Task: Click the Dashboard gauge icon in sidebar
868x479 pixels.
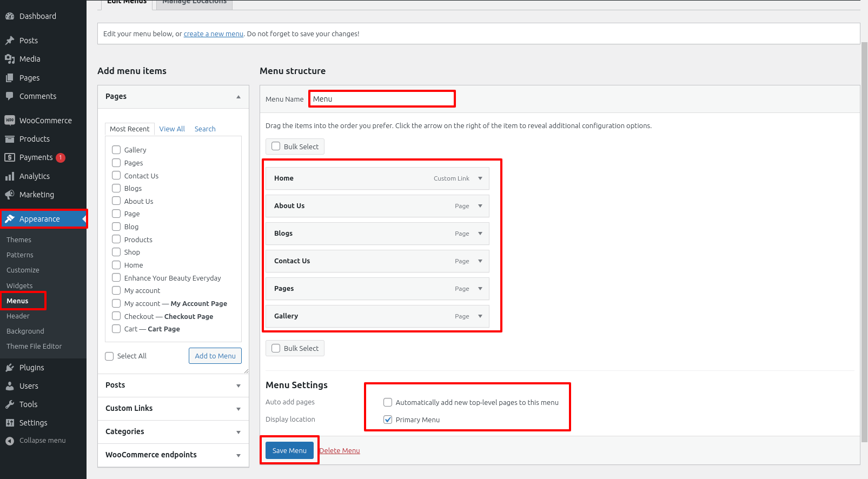Action: [10, 16]
